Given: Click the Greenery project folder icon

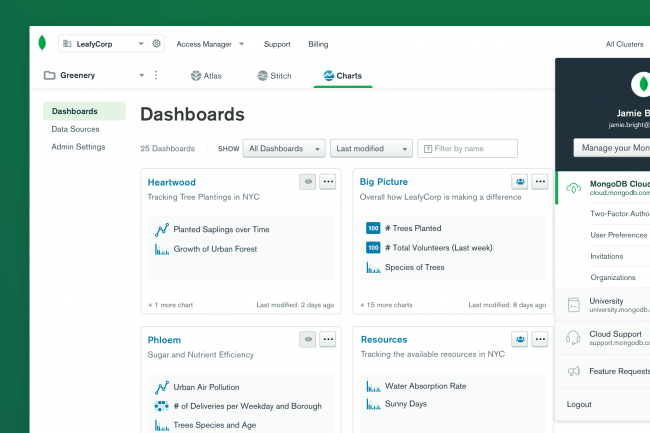Looking at the screenshot, I should (x=50, y=75).
